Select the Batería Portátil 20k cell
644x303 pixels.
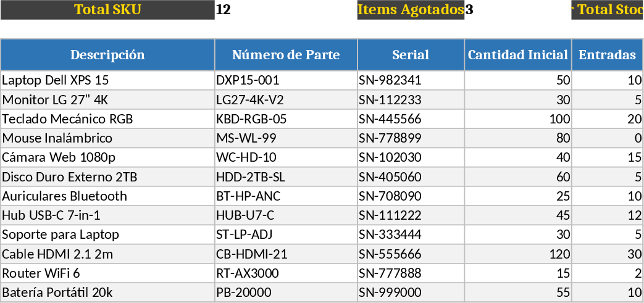tap(107, 293)
